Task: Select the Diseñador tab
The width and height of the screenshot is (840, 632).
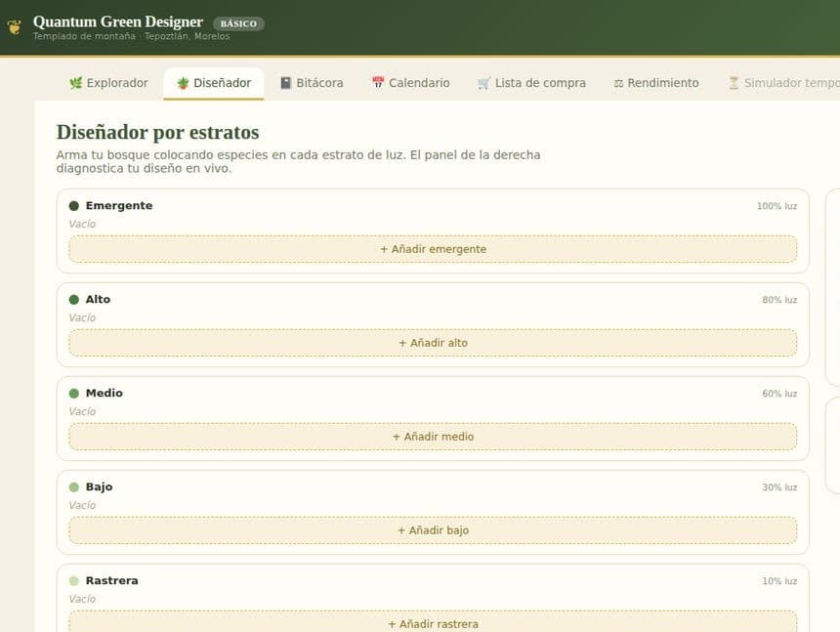Action: [x=214, y=84]
